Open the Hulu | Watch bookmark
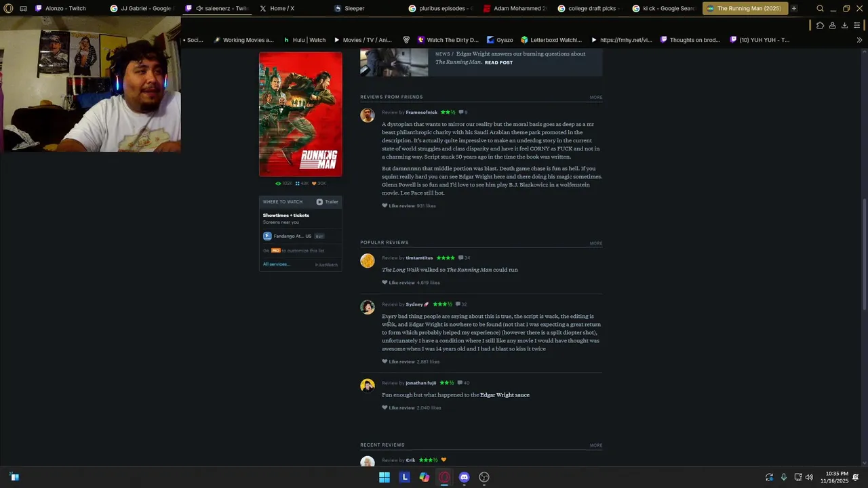This screenshot has height=488, width=868. [x=304, y=40]
